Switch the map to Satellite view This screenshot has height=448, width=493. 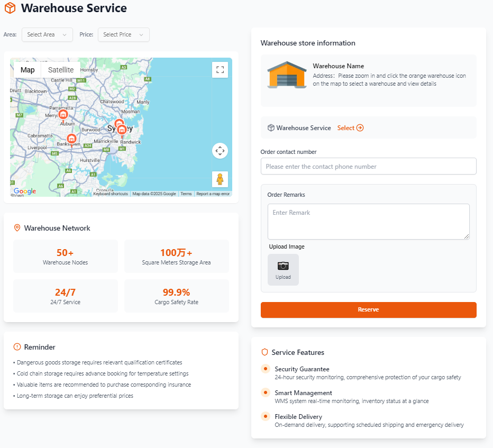point(60,69)
